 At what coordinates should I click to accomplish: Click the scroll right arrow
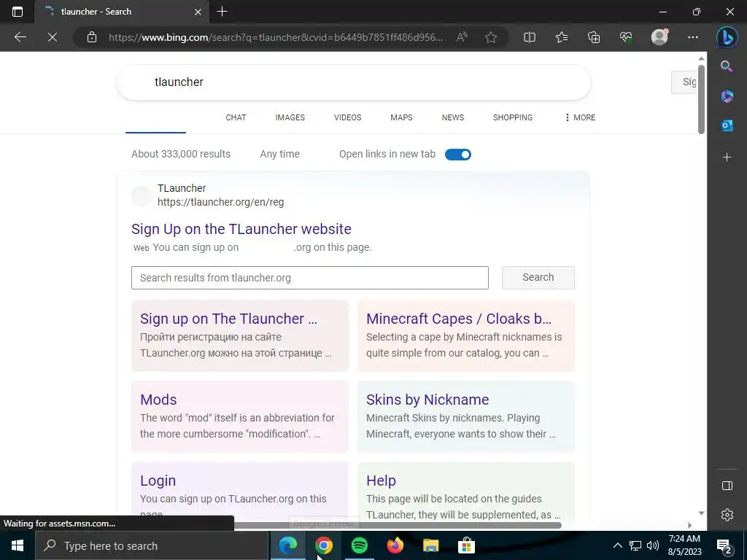click(689, 525)
